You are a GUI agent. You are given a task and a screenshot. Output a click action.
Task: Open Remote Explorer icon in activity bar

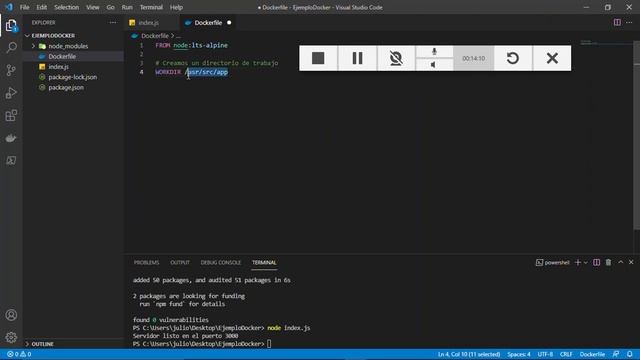11,160
